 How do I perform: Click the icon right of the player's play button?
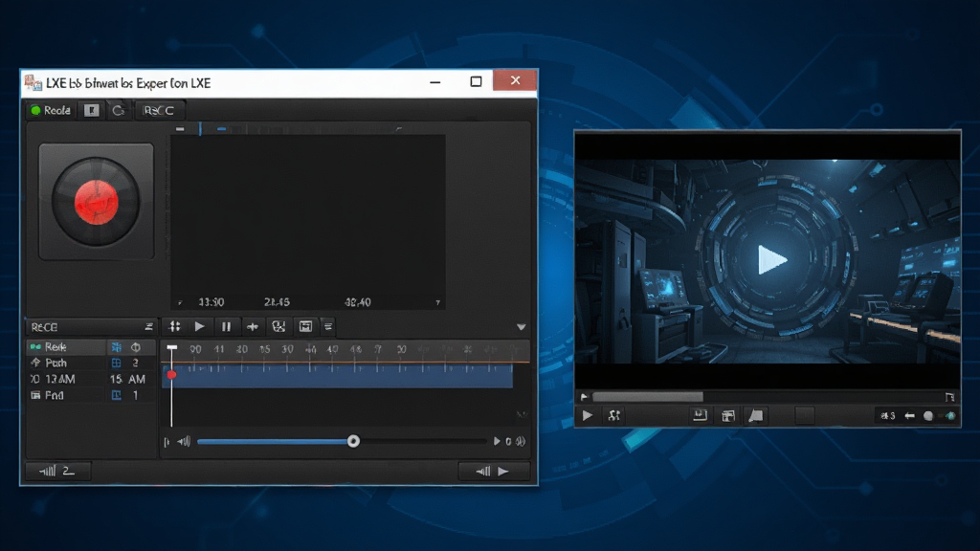[613, 415]
